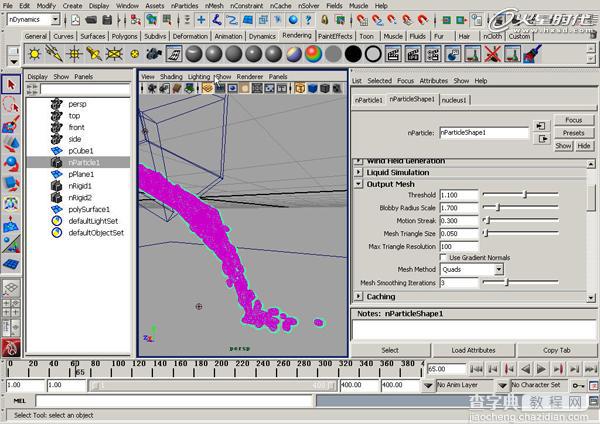Create a spot light from shelf
This screenshot has height=424, width=600.
94,54
